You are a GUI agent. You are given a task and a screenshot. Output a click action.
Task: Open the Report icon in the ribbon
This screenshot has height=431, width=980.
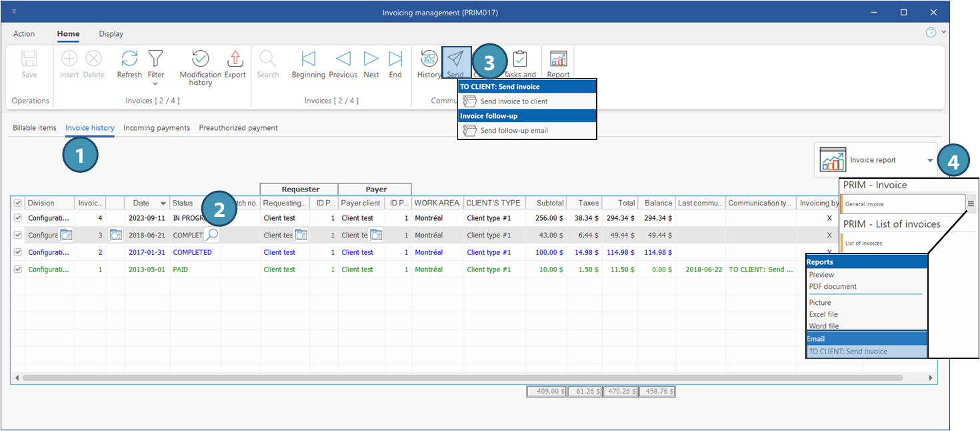(558, 59)
